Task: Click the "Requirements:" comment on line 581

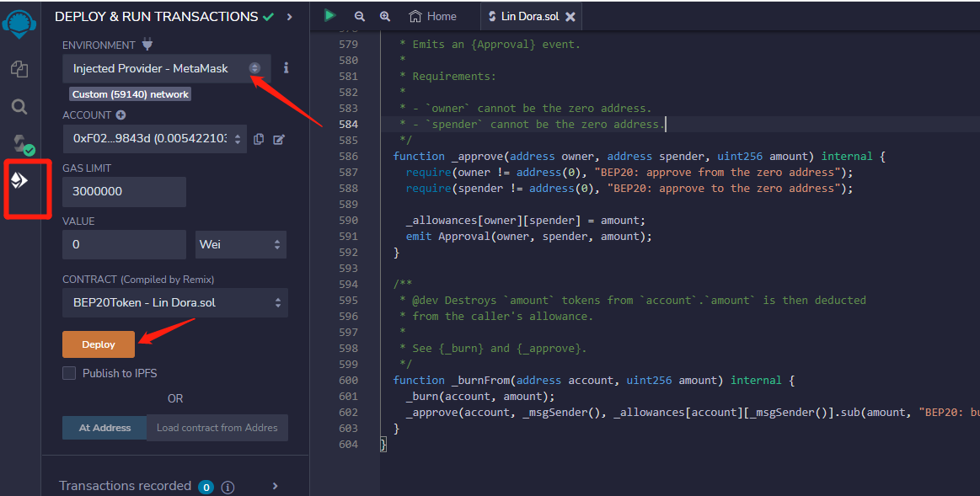Action: click(454, 77)
